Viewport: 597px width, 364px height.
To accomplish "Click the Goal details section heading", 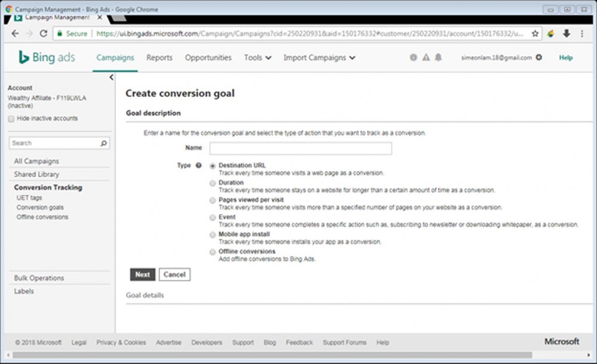I will click(144, 295).
